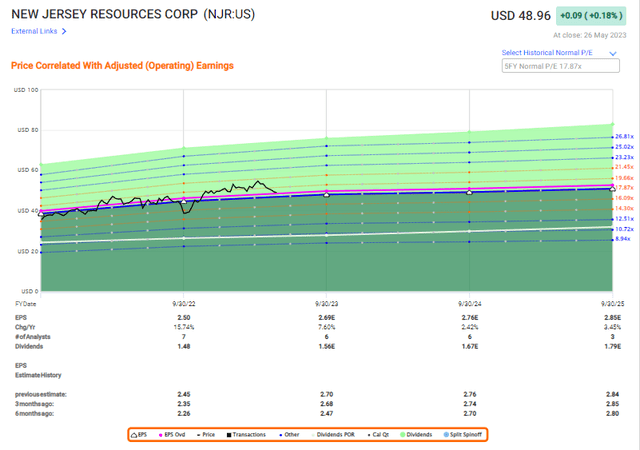
Task: Toggle the green Dividends legend item
Action: (416, 435)
